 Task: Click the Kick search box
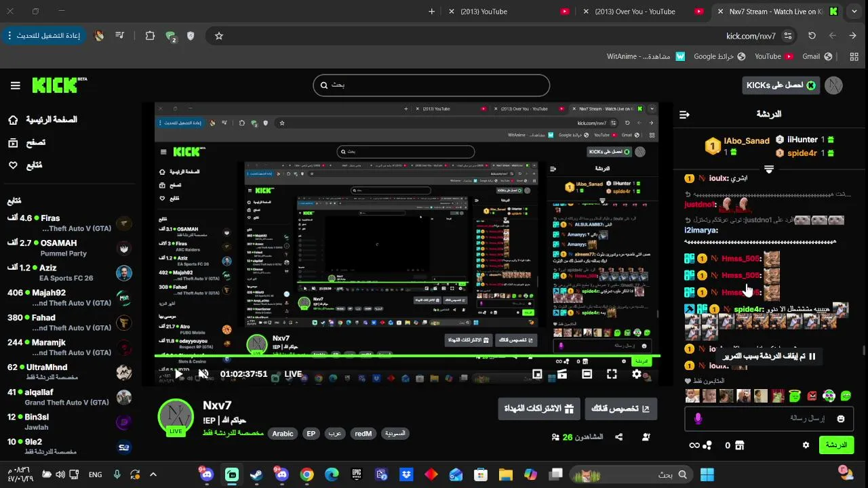point(431,85)
